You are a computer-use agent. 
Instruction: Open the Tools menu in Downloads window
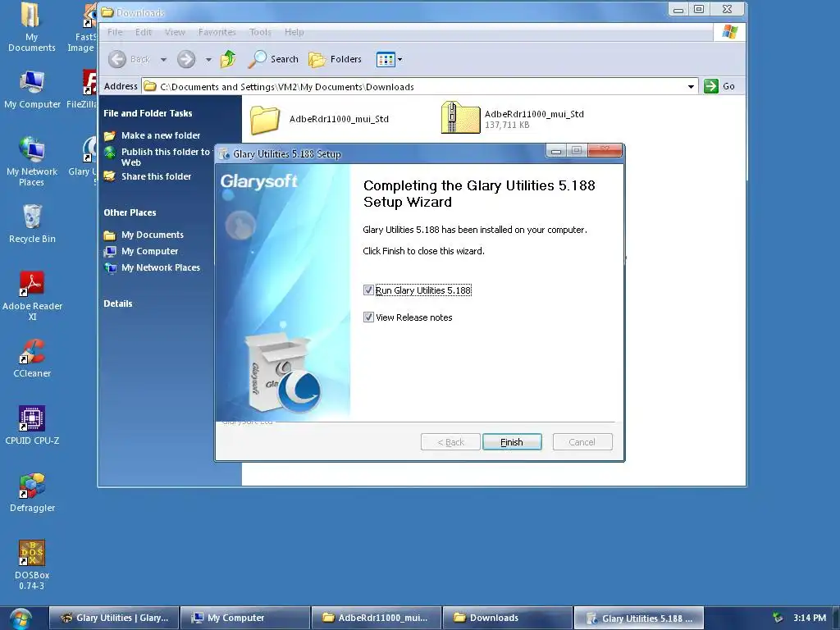pyautogui.click(x=260, y=32)
